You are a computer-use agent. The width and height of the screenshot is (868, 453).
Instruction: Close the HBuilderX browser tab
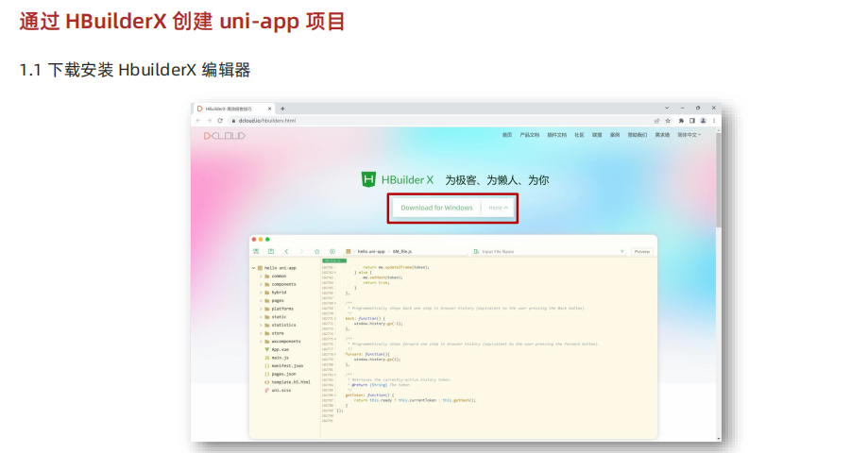269,109
